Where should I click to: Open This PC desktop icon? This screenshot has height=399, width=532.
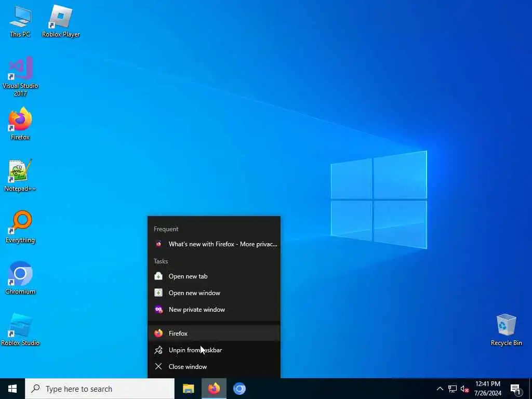click(20, 22)
